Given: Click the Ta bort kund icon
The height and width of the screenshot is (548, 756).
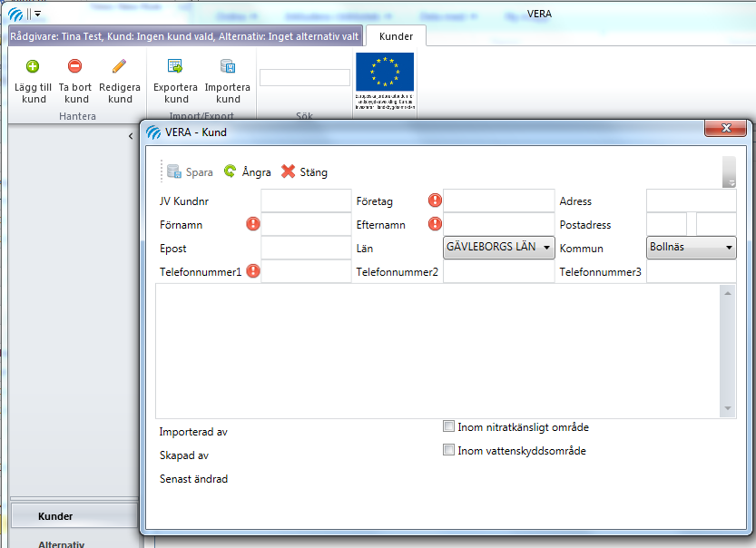Looking at the screenshot, I should click(x=74, y=65).
